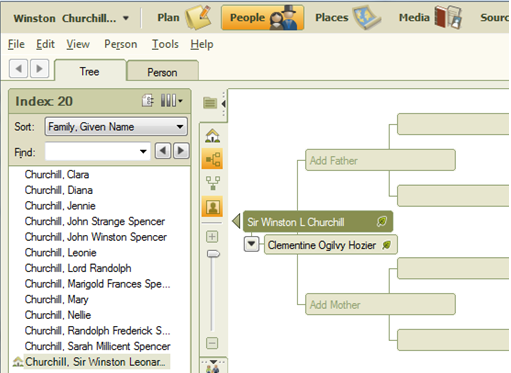This screenshot has height=373, width=511.
Task: Switch to family view icon
Action: coord(213,183)
